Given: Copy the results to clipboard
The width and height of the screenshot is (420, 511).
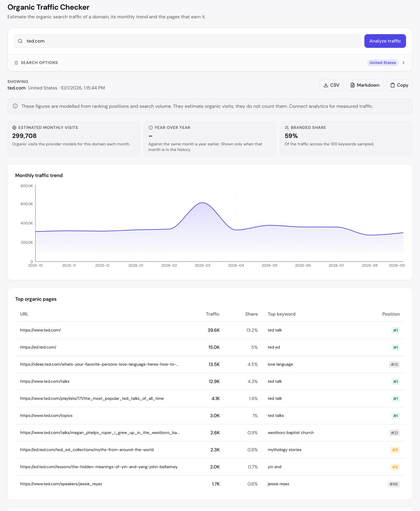Looking at the screenshot, I should 399,85.
